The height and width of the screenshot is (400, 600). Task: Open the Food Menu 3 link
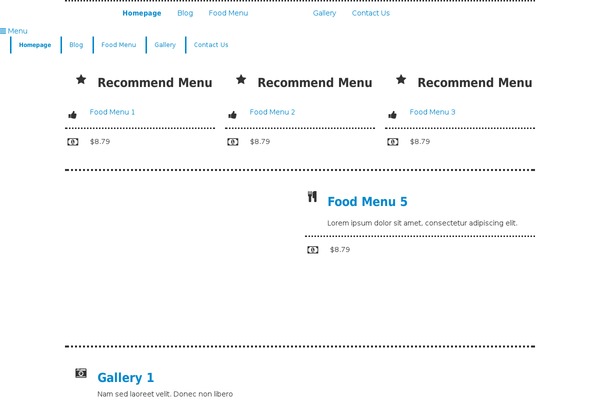(x=432, y=112)
